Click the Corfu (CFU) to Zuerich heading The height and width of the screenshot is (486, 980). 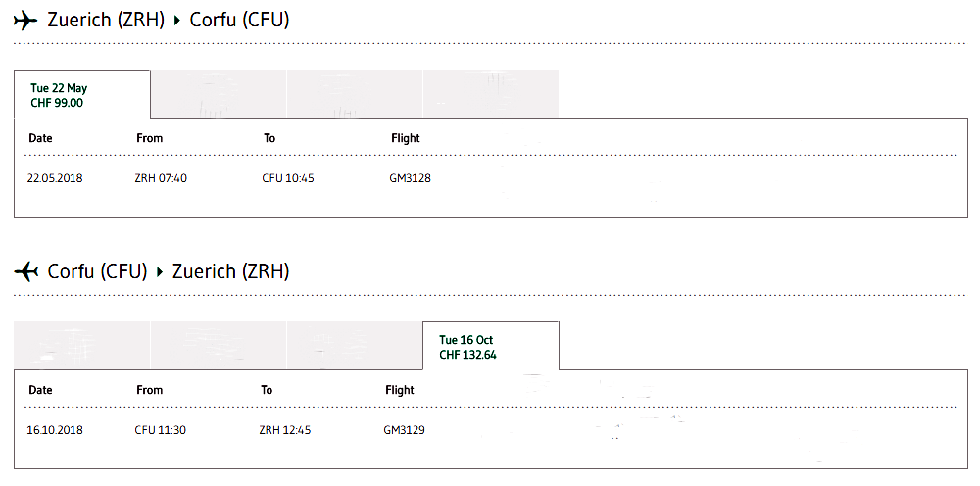point(169,271)
